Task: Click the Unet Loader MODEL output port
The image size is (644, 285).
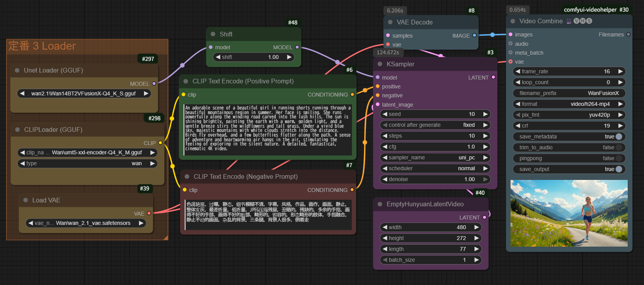Action: pos(154,83)
